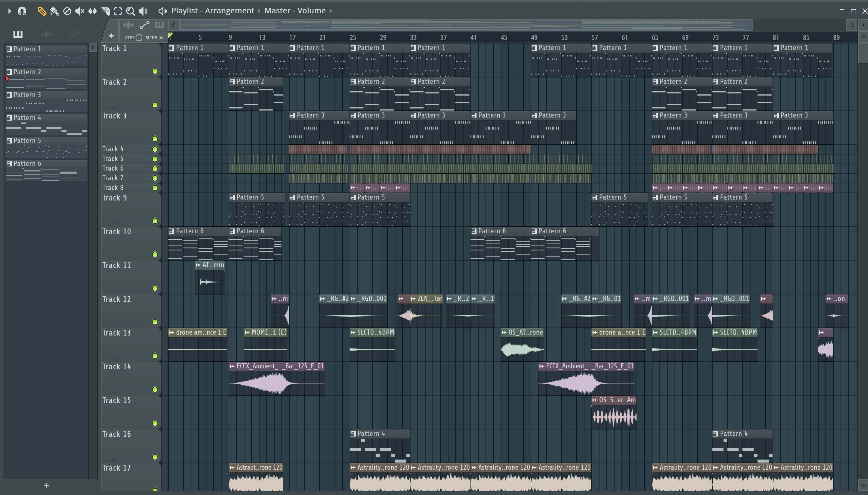The image size is (868, 495).
Task: Focus pattern clips piano icon near timeline
Action: (x=159, y=25)
